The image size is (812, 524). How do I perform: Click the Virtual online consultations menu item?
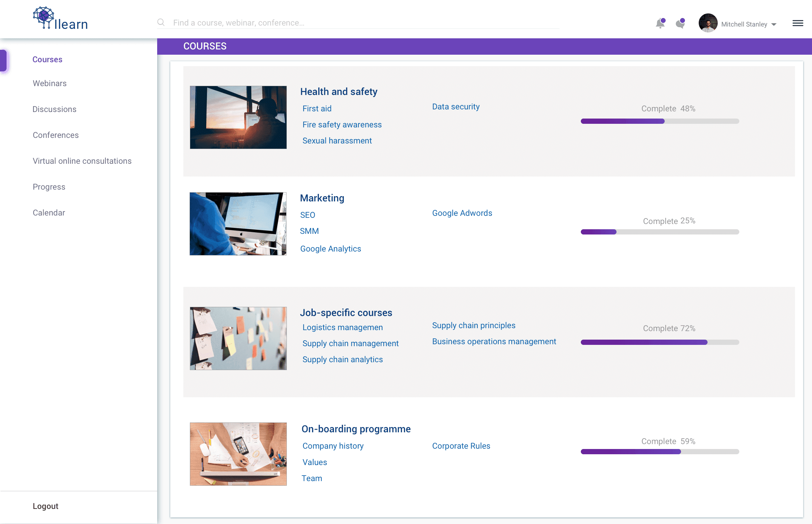coord(82,161)
